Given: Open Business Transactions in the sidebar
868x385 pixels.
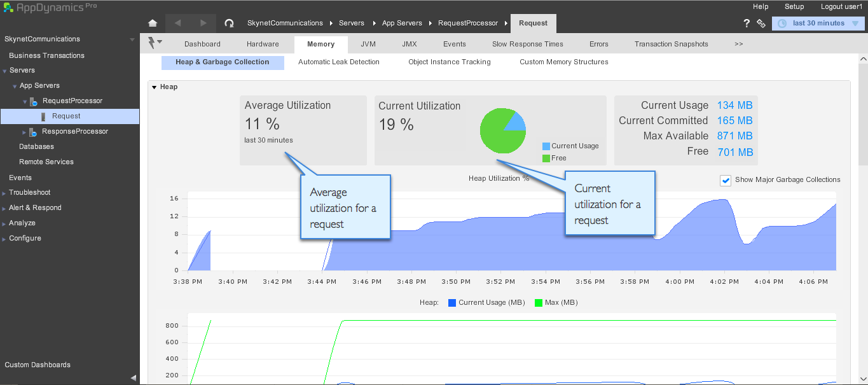Looking at the screenshot, I should 46,55.
